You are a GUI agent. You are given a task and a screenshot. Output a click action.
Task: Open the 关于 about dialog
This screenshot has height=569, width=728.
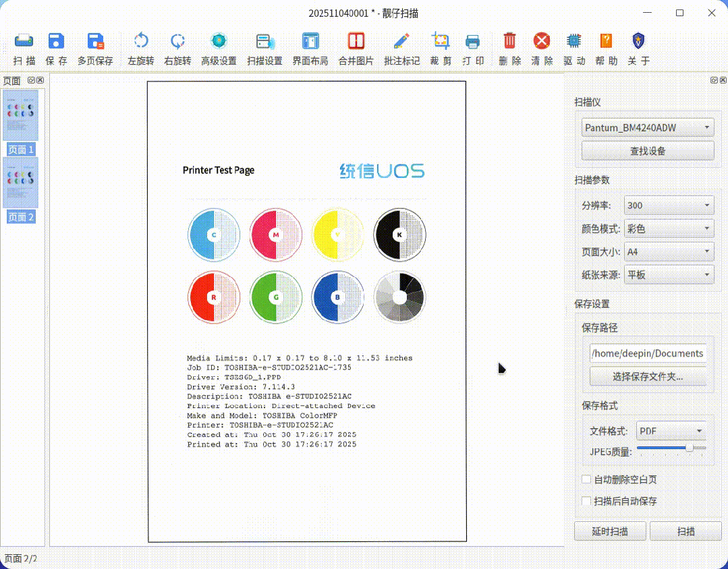pos(638,49)
